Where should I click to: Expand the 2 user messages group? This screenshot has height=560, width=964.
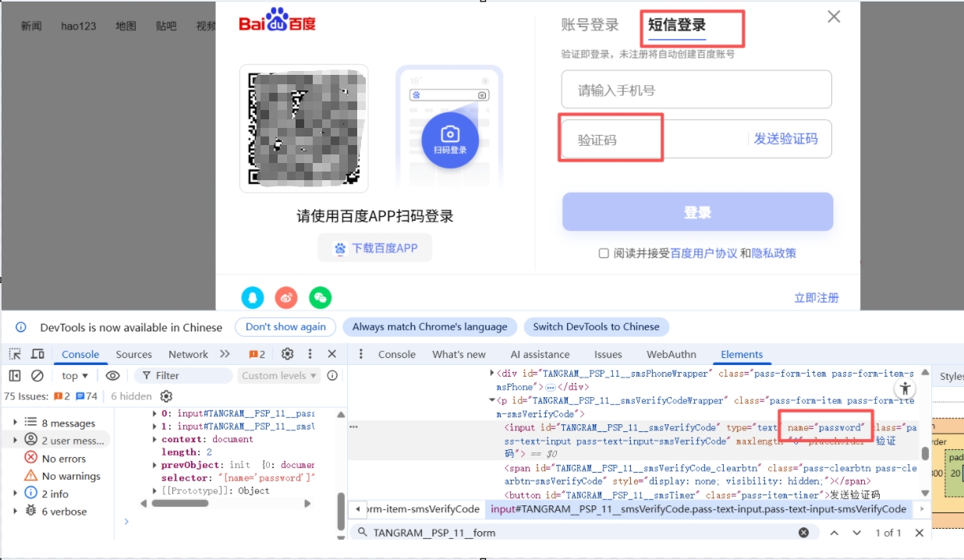click(x=16, y=440)
